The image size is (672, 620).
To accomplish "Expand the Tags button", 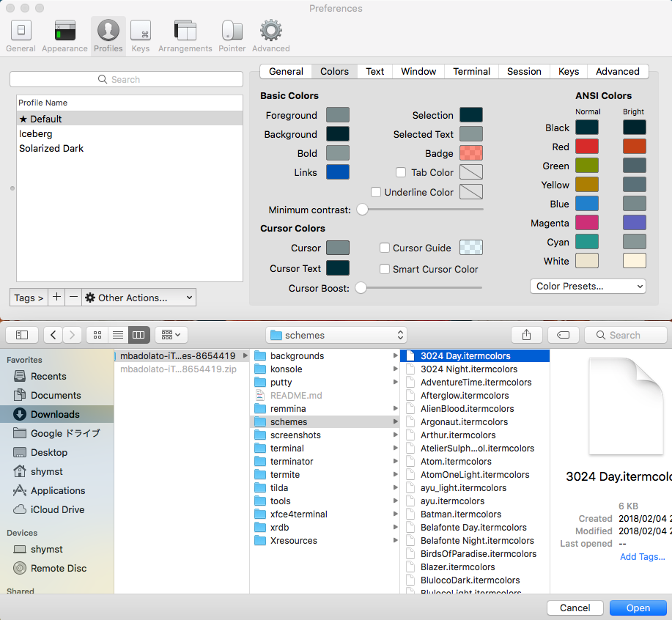I will tap(29, 298).
